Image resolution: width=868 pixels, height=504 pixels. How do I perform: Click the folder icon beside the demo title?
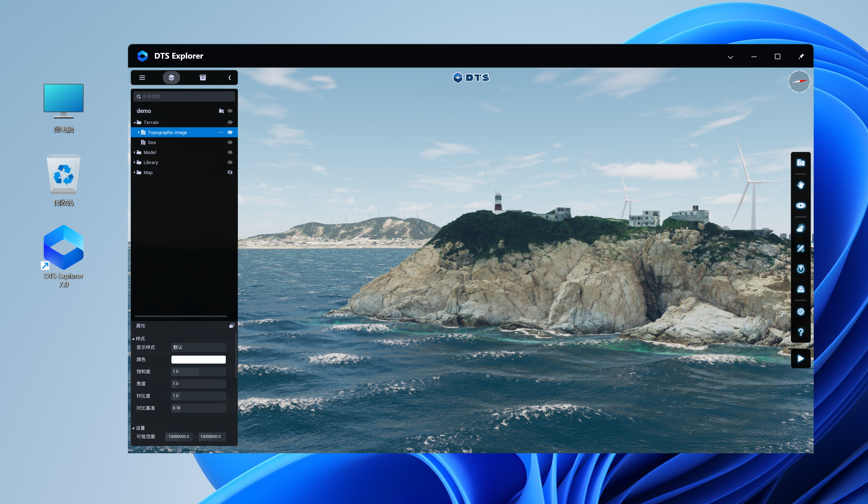click(221, 111)
